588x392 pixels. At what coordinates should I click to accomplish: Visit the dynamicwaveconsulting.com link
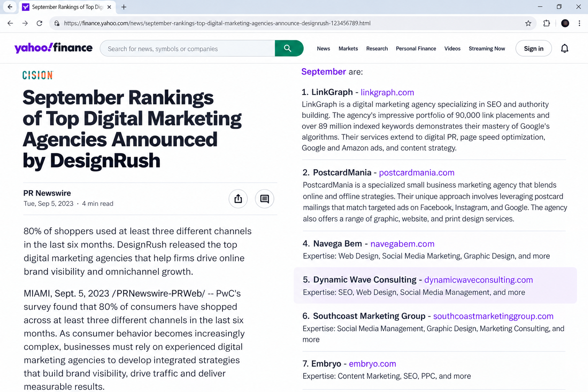click(x=479, y=280)
